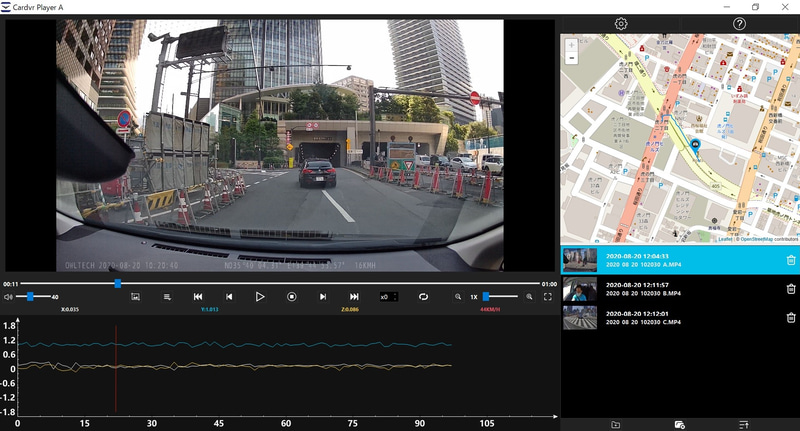800x431 pixels.
Task: Jump to the previous video file
Action: 198,296
